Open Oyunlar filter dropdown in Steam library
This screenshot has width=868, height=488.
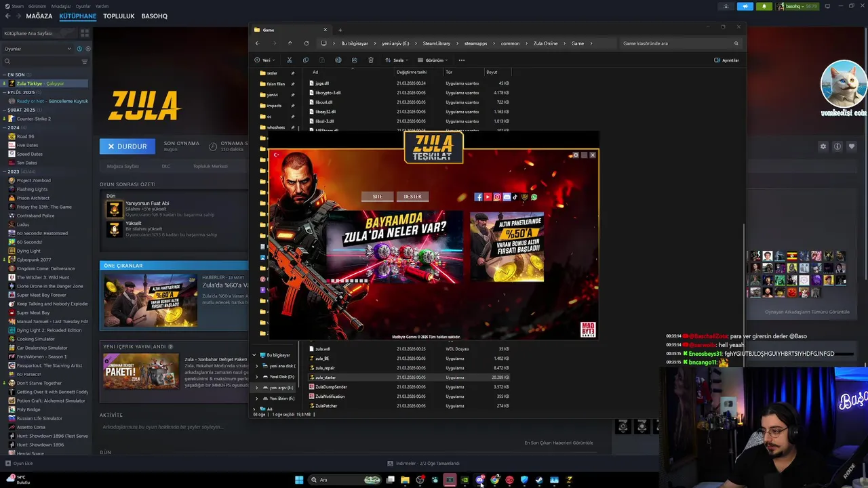point(37,49)
